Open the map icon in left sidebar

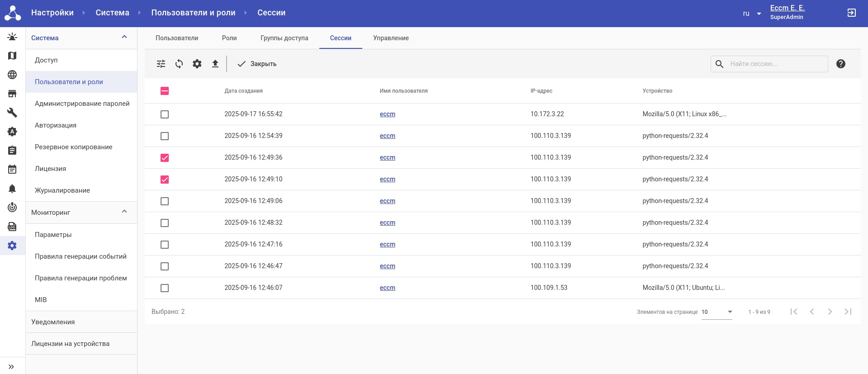point(12,56)
